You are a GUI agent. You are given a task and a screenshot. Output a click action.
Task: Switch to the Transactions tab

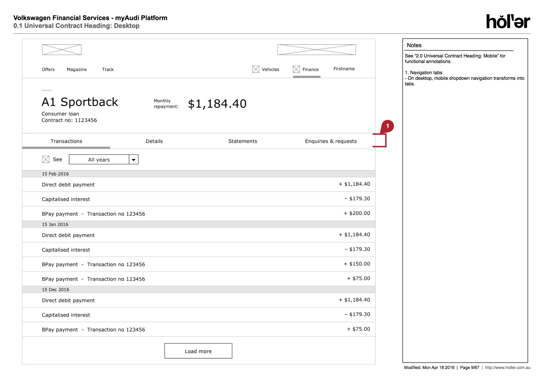point(66,141)
